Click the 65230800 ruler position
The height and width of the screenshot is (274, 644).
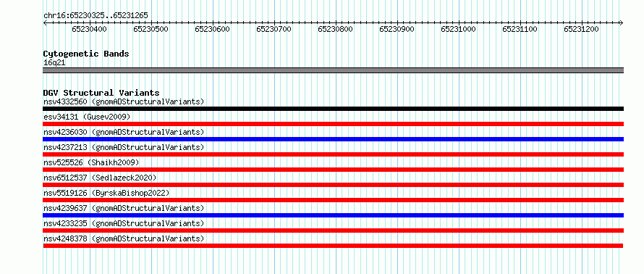(336, 29)
